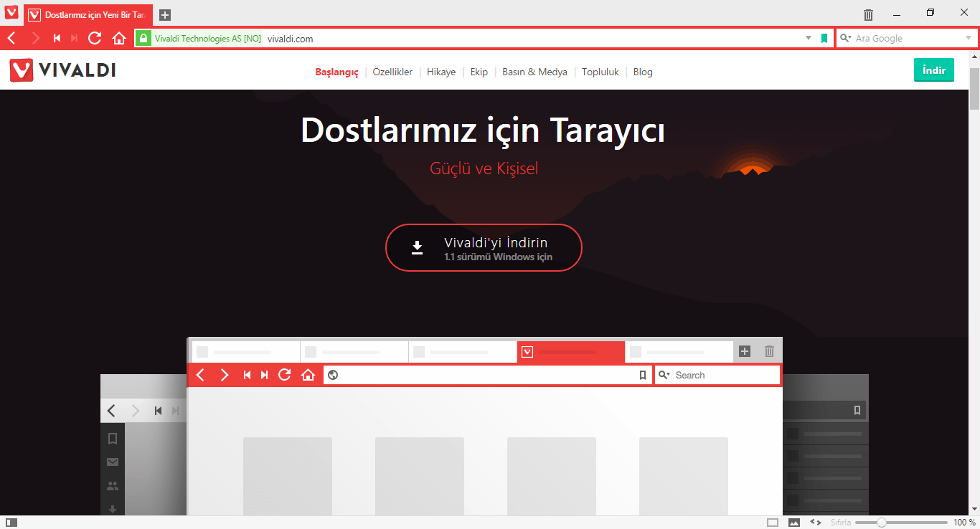Open the address bar dropdown arrow

pos(809,38)
